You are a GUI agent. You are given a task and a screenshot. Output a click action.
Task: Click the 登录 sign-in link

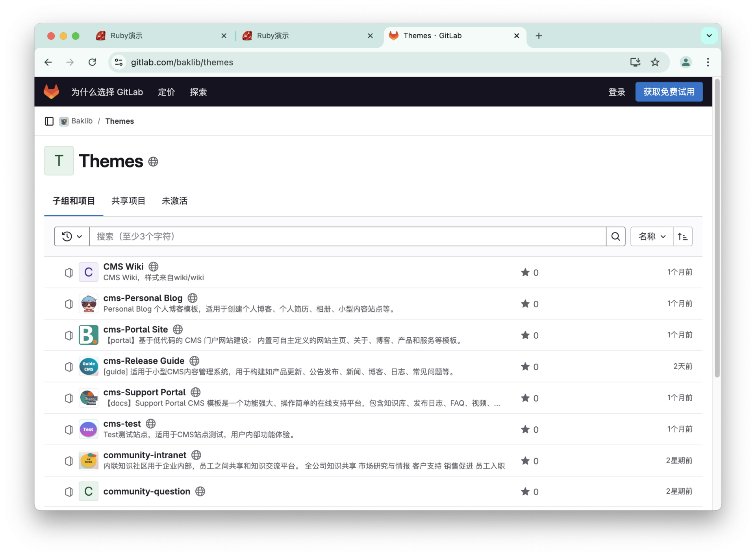point(617,92)
